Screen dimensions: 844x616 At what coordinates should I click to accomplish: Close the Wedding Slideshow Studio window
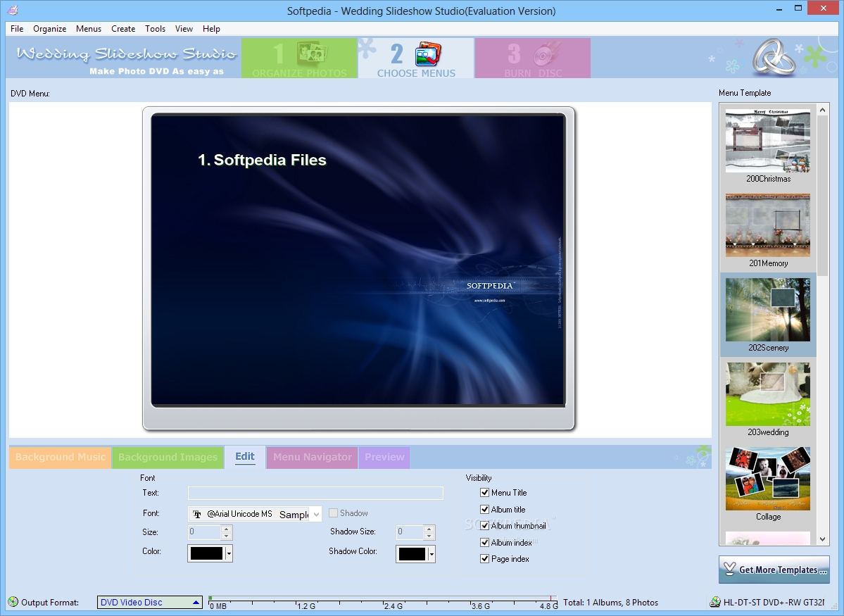(824, 8)
